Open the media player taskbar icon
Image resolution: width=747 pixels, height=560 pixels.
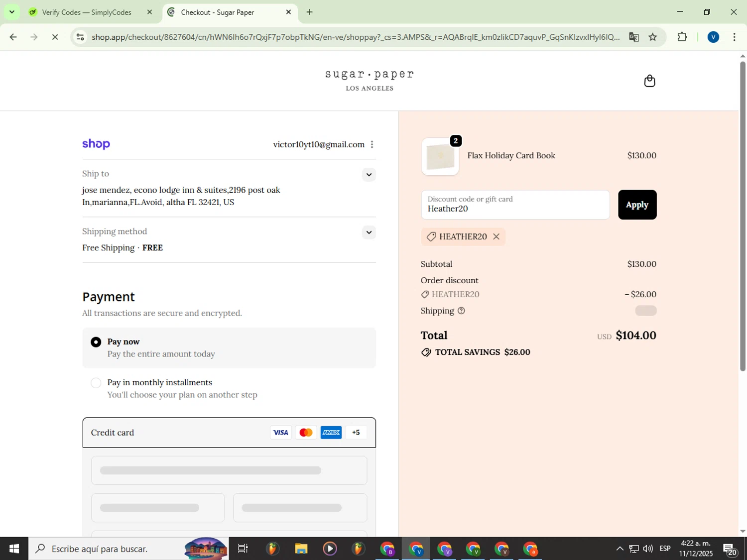330,549
